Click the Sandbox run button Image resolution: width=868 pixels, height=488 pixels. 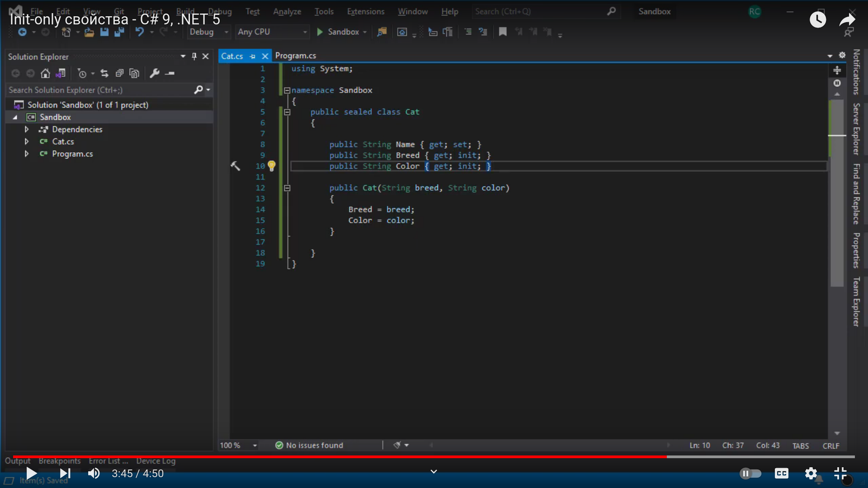338,32
